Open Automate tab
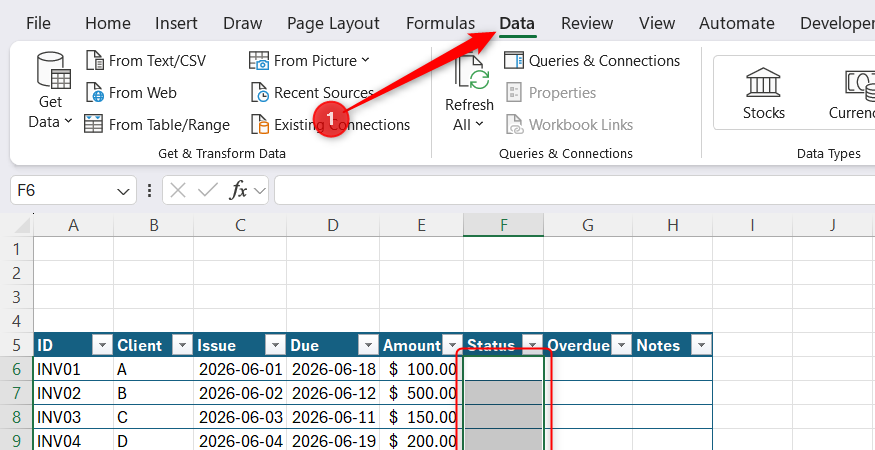 pyautogui.click(x=737, y=23)
